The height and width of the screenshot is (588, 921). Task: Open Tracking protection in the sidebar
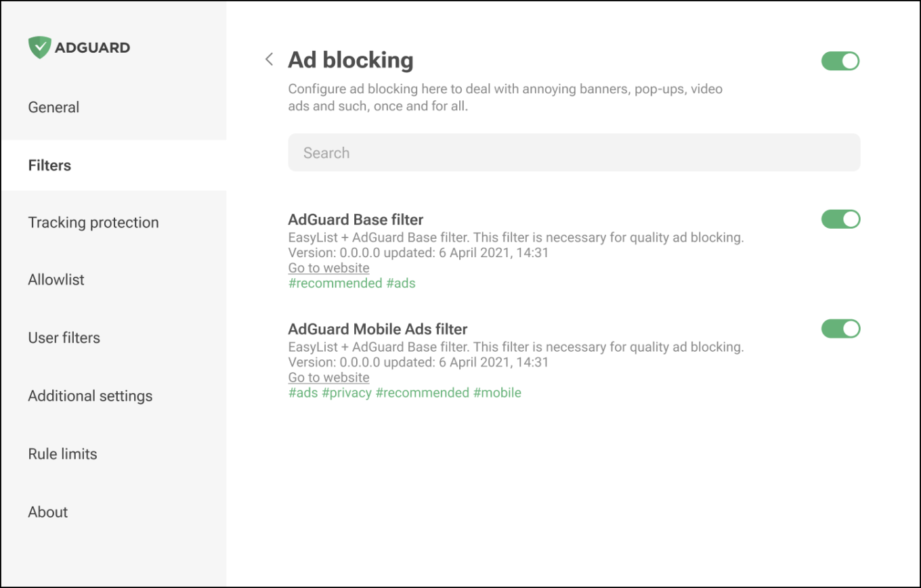93,223
